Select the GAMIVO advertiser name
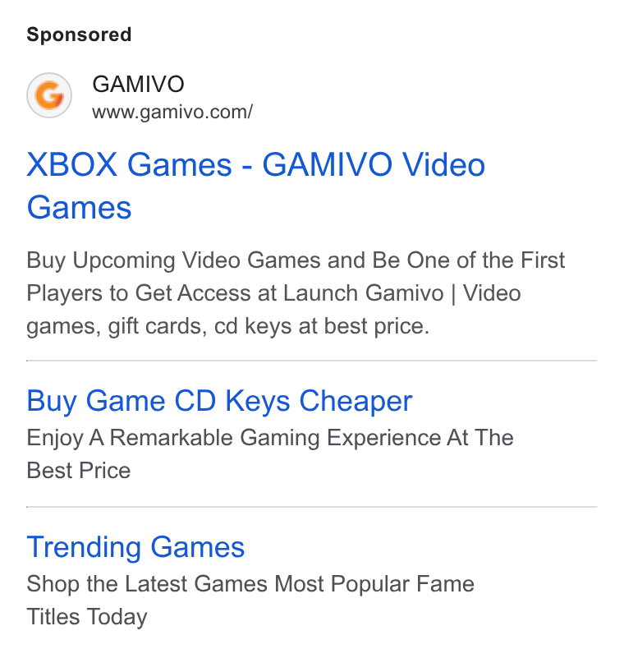624x672 pixels. point(138,84)
